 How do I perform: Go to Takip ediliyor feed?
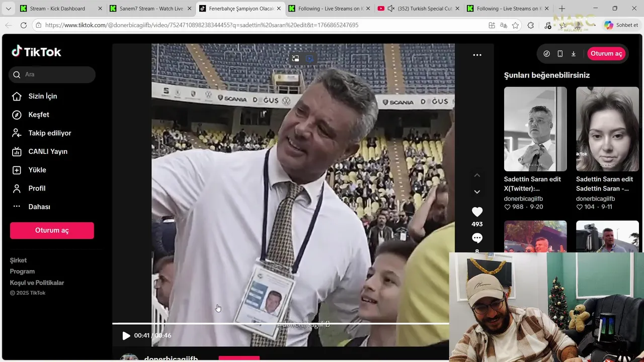click(41, 133)
